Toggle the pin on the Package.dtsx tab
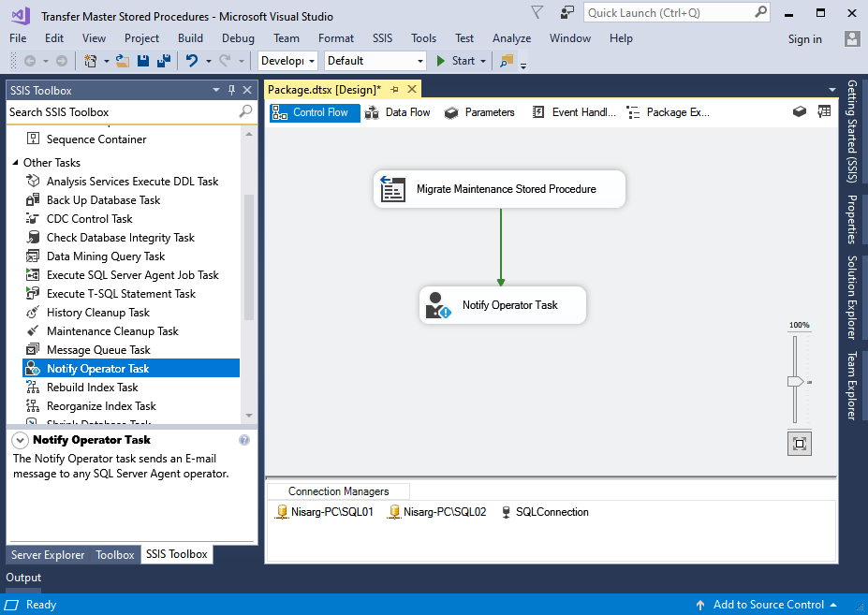 pos(394,90)
